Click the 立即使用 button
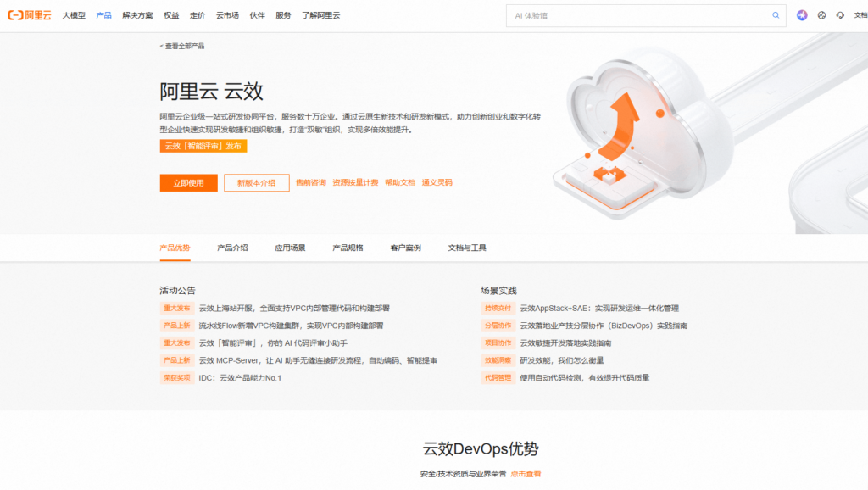The height and width of the screenshot is (490, 868). pos(187,182)
